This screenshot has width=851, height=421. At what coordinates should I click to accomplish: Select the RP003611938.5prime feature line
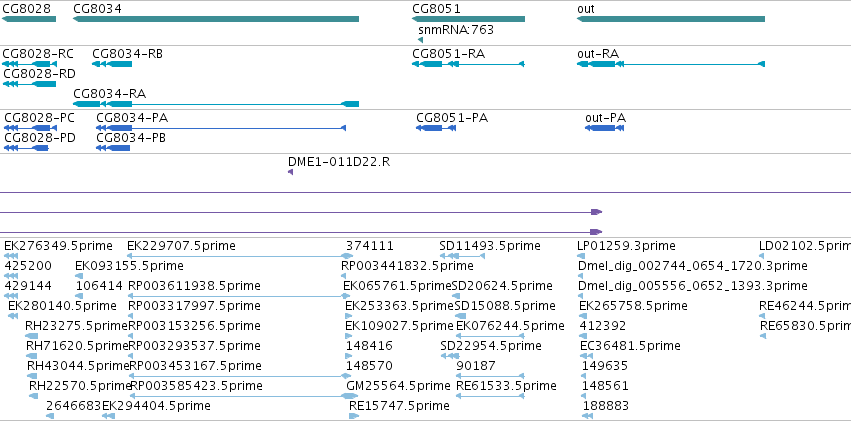239,296
